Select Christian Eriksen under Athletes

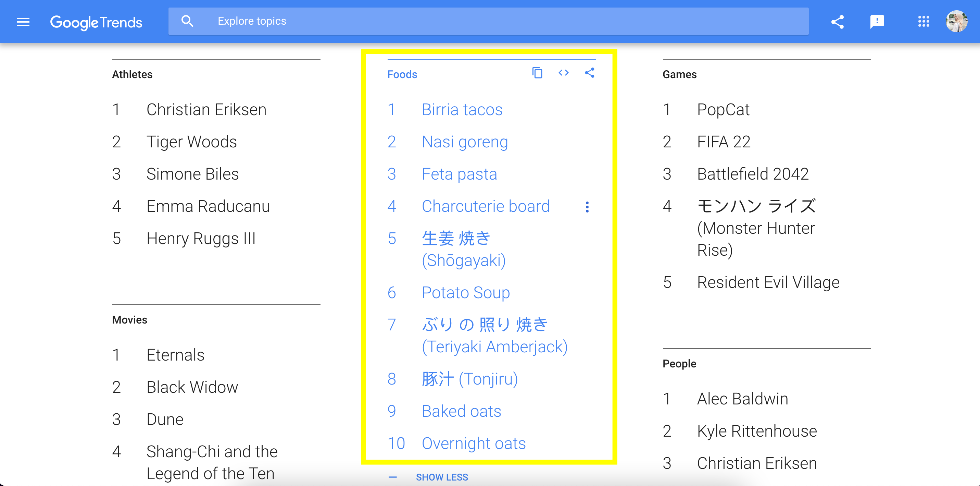(206, 110)
